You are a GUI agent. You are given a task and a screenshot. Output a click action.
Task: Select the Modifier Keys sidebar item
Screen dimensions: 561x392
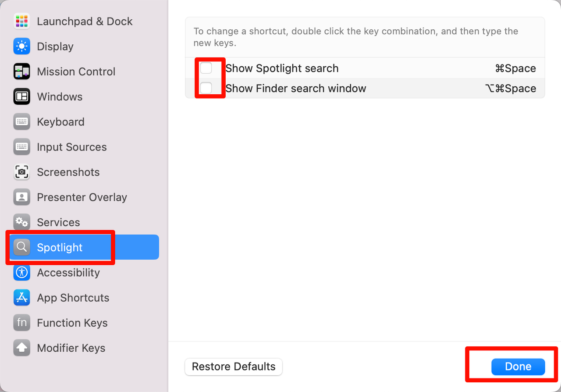coord(71,348)
